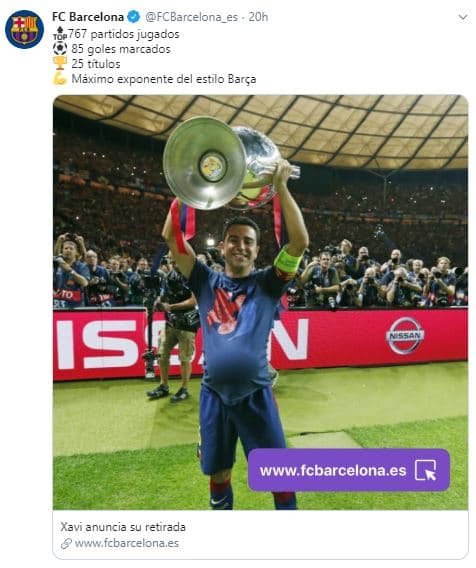
Task: Follow the www.fcbarcelona.es link below the headline
Action: pyautogui.click(x=127, y=543)
